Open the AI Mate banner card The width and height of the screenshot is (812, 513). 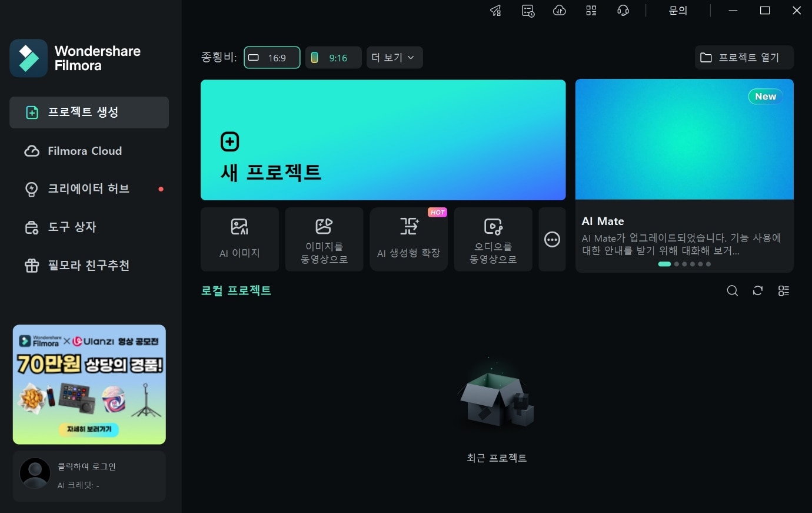tap(684, 176)
